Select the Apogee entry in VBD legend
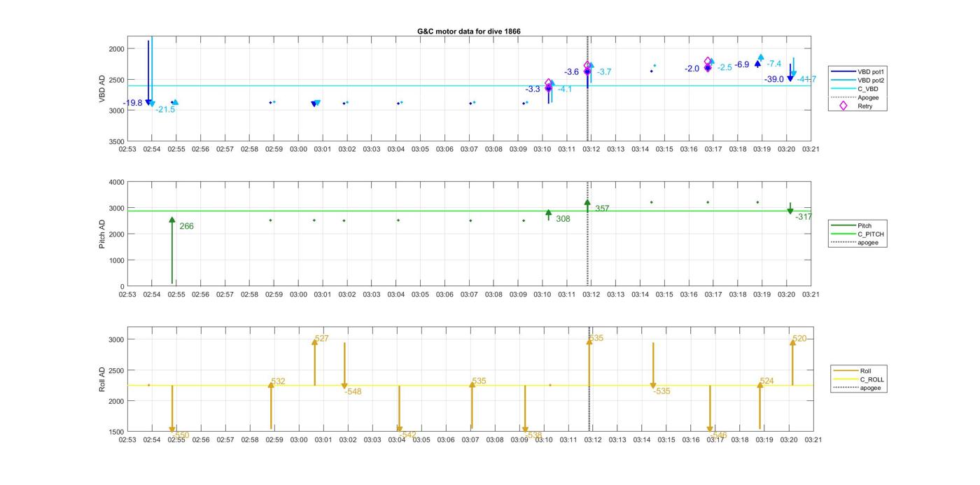Image resolution: width=980 pixels, height=485 pixels. (x=855, y=97)
